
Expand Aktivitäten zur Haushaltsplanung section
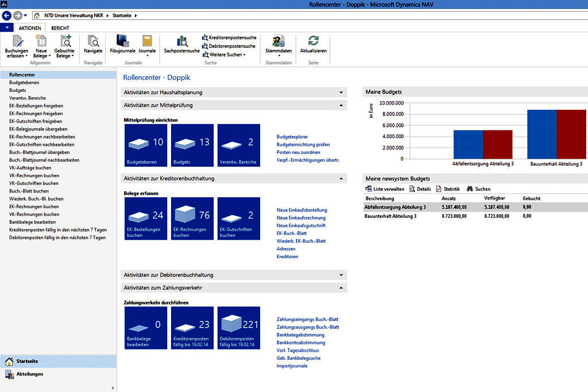click(341, 92)
